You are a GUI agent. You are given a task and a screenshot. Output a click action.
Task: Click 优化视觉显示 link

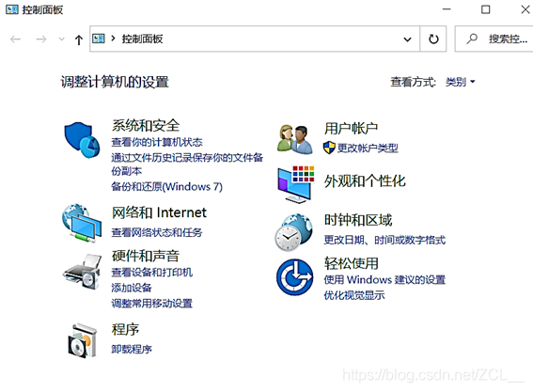click(354, 295)
